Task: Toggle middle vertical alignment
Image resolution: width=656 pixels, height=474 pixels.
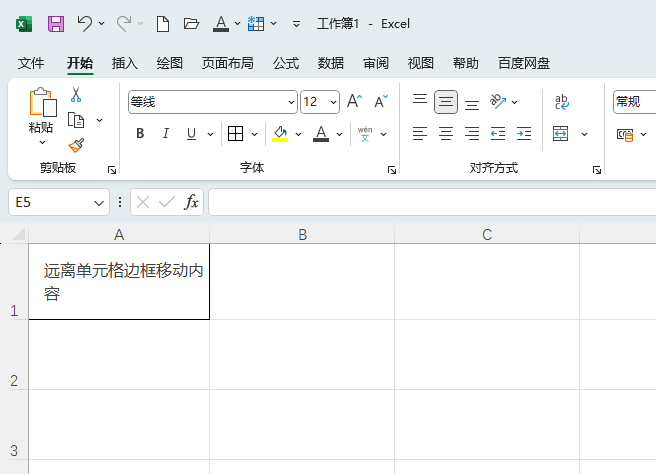Action: pos(446,102)
